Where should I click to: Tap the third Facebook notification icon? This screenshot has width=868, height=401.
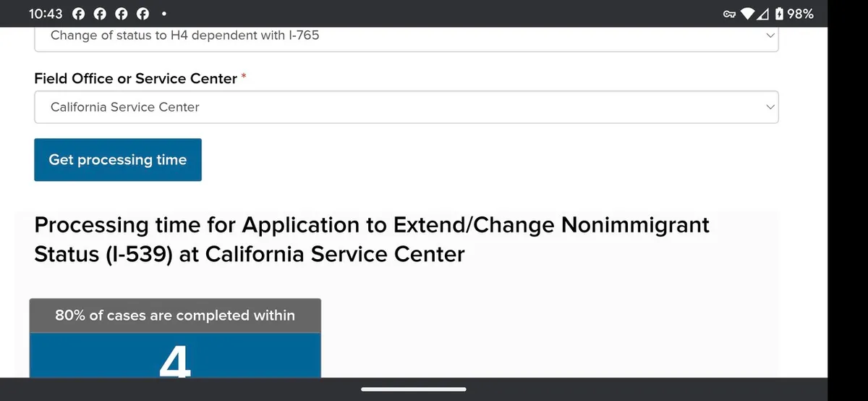[122, 14]
